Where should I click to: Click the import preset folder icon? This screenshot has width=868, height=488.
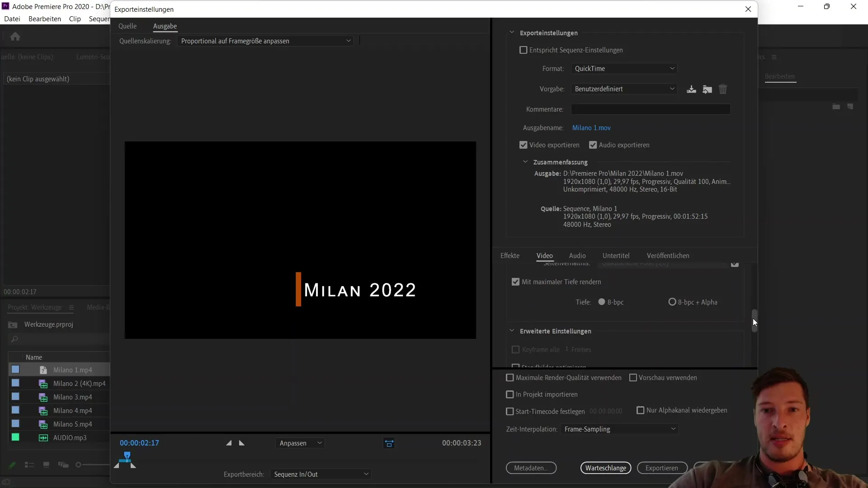pos(708,89)
